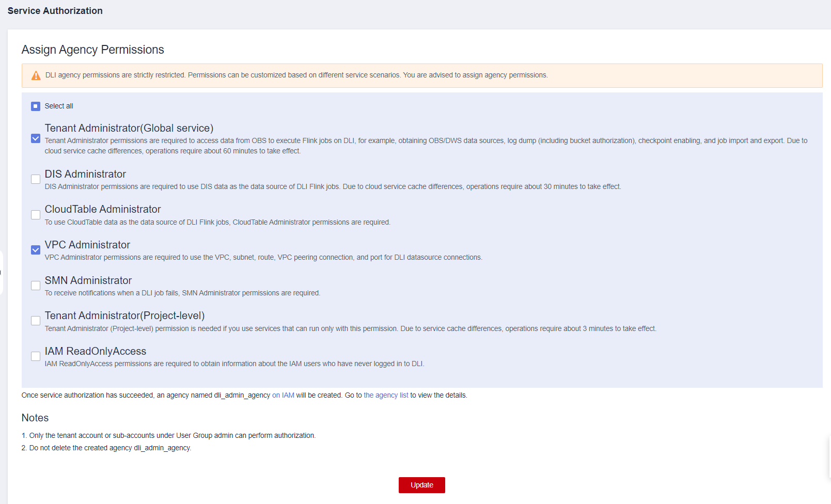Click the 'Notes' section heading

35,418
